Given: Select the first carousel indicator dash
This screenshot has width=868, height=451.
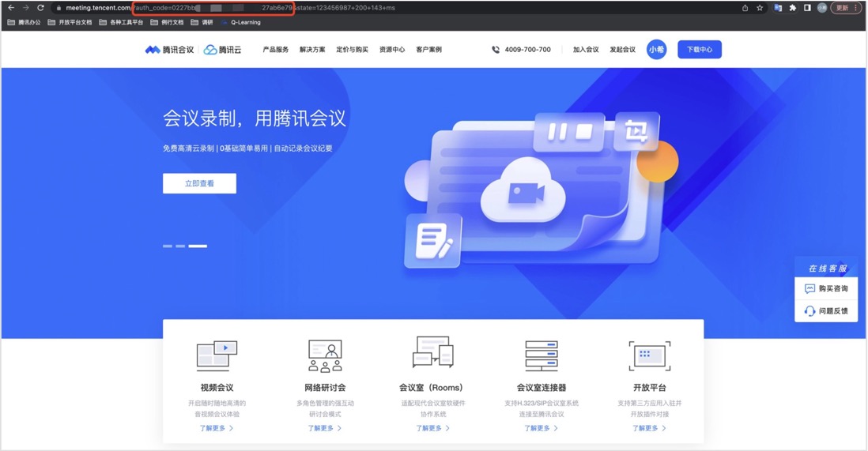Looking at the screenshot, I should 167,246.
